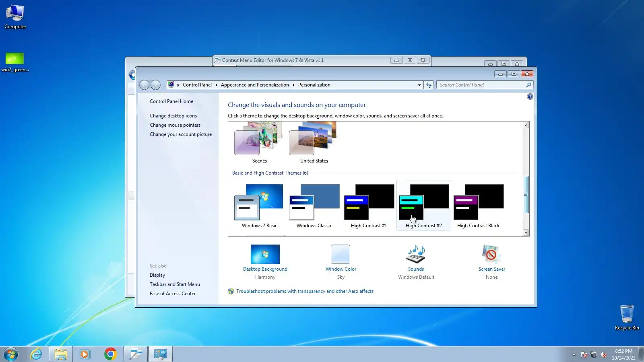Launch Google Chrome from the taskbar
Viewport: 644px width, 362px height.
pos(110,354)
